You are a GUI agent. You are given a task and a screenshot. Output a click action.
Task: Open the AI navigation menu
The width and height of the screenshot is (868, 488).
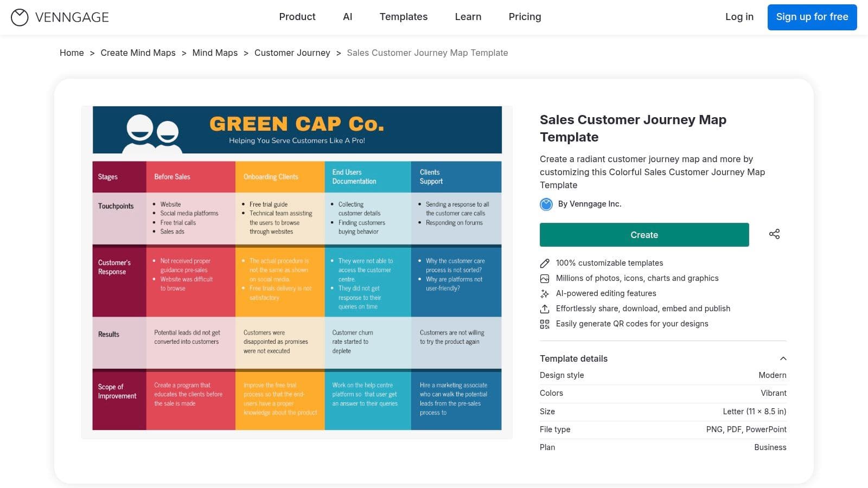click(x=347, y=17)
